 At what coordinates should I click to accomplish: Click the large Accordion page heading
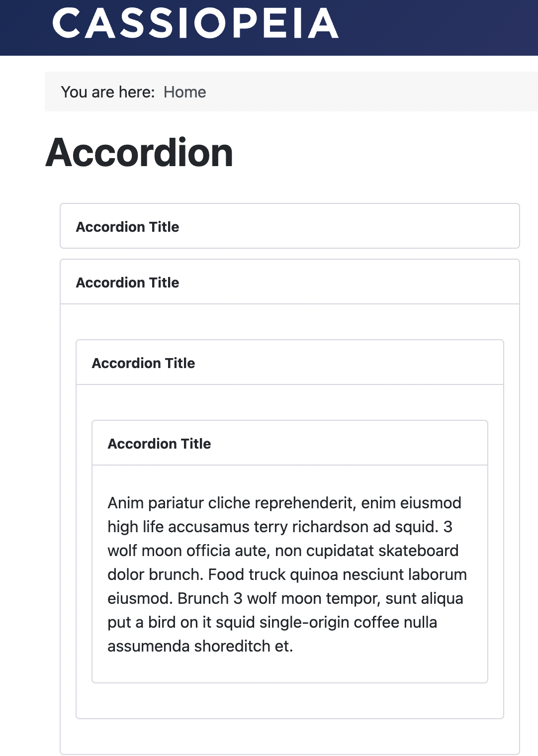(139, 153)
